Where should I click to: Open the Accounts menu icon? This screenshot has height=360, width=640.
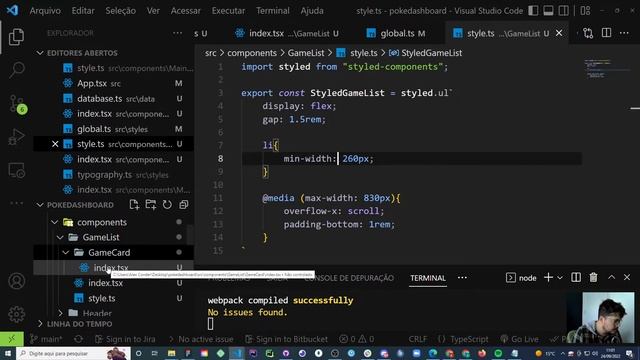click(16, 281)
